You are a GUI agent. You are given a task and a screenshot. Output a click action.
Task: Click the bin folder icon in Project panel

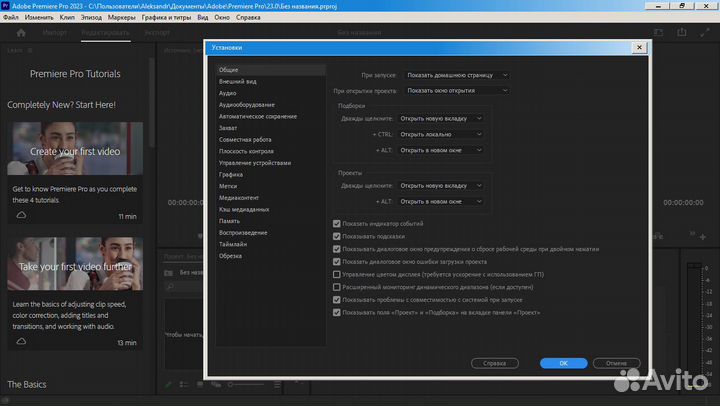click(x=169, y=273)
